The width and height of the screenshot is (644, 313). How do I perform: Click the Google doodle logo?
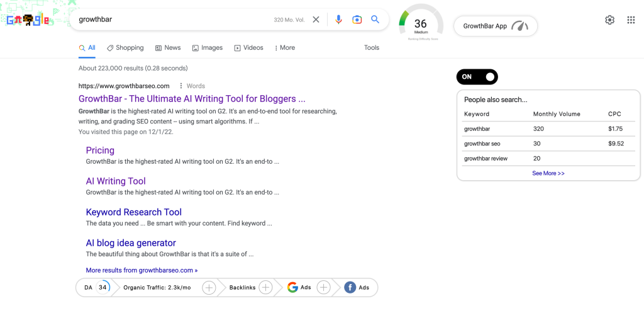(28, 20)
